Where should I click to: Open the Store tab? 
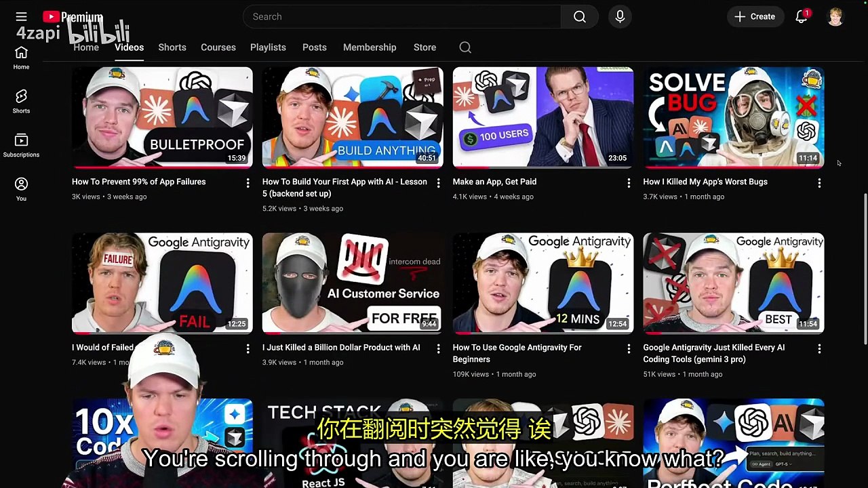425,47
